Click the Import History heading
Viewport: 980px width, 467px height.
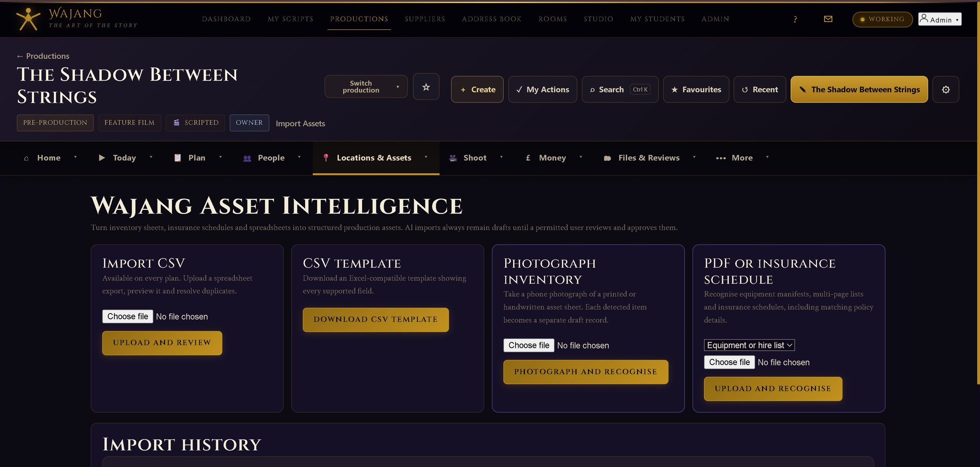click(x=182, y=445)
